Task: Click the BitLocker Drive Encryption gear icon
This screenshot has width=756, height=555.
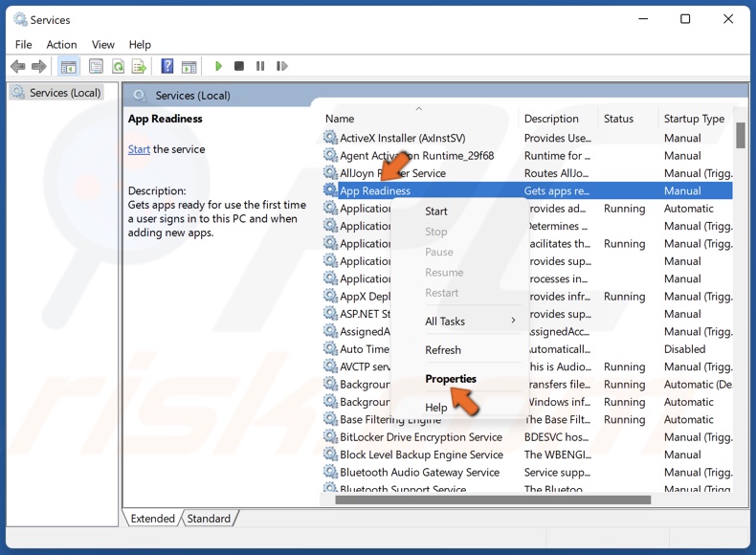Action: pos(330,437)
